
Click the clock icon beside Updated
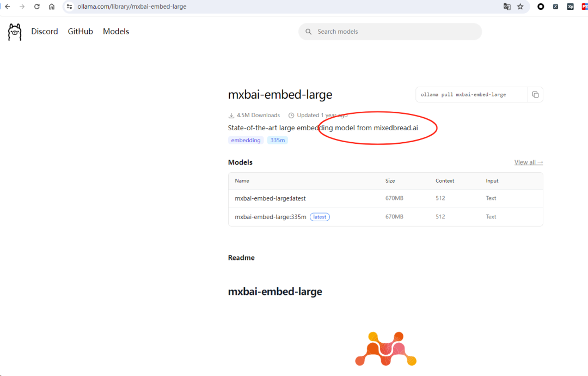click(x=291, y=115)
